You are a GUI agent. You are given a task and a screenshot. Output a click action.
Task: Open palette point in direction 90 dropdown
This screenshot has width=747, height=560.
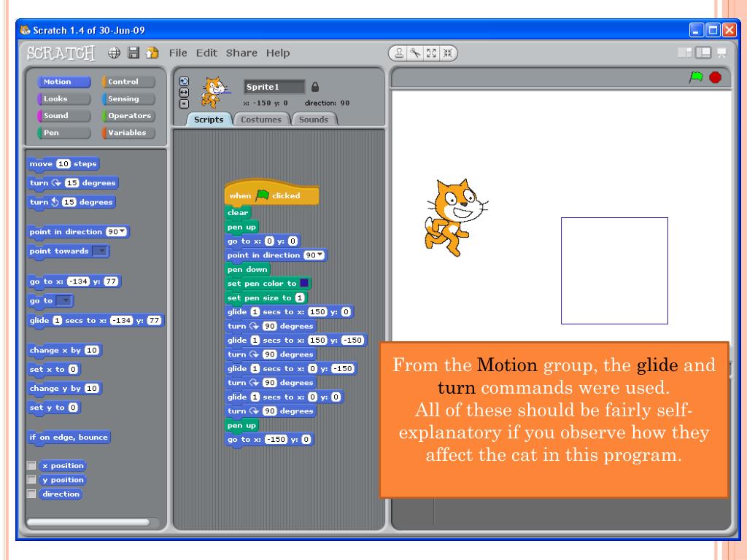pyautogui.click(x=123, y=231)
